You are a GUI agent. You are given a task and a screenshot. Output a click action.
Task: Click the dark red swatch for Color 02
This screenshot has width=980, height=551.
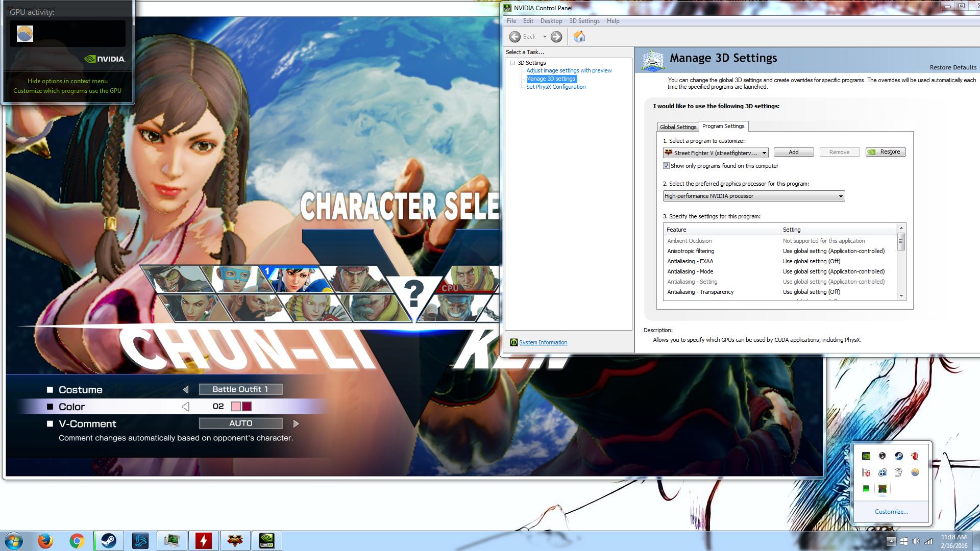[247, 407]
